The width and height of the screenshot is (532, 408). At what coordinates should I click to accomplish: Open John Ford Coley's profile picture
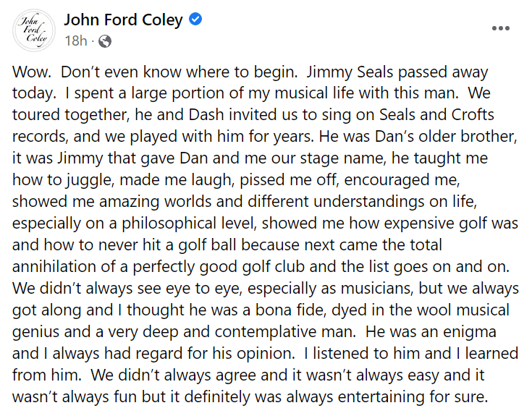tap(35, 30)
